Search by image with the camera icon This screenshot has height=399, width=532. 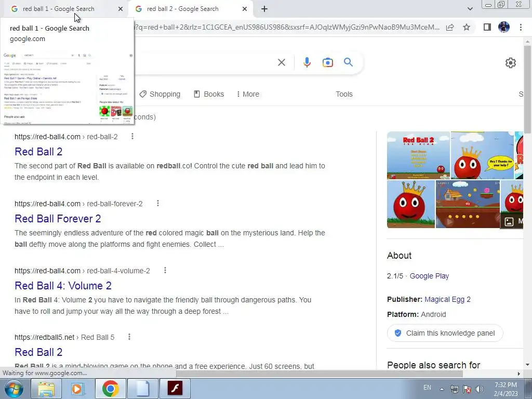pos(327,62)
